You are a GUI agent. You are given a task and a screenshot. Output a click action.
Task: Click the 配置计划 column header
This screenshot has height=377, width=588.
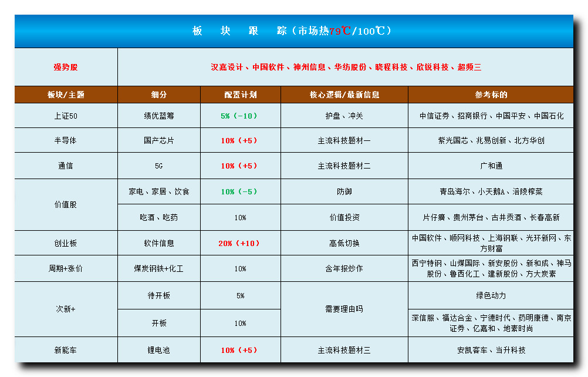click(240, 95)
